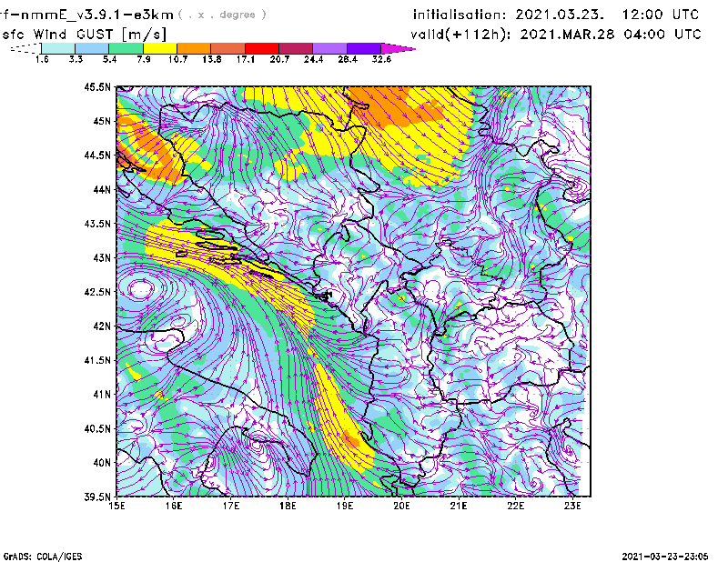Viewport: 728px width, 562px height.
Task: Click the 41N latitude label
Action: point(102,395)
